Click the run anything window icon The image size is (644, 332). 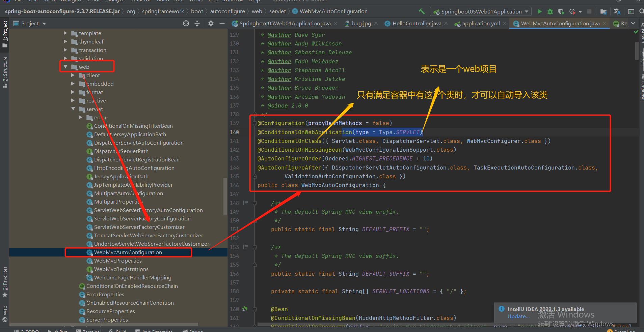631,11
